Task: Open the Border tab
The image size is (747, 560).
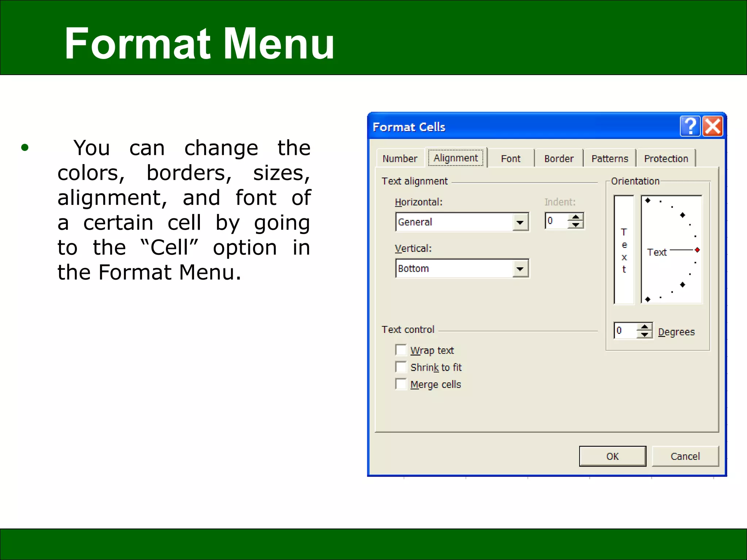Action: (x=558, y=159)
